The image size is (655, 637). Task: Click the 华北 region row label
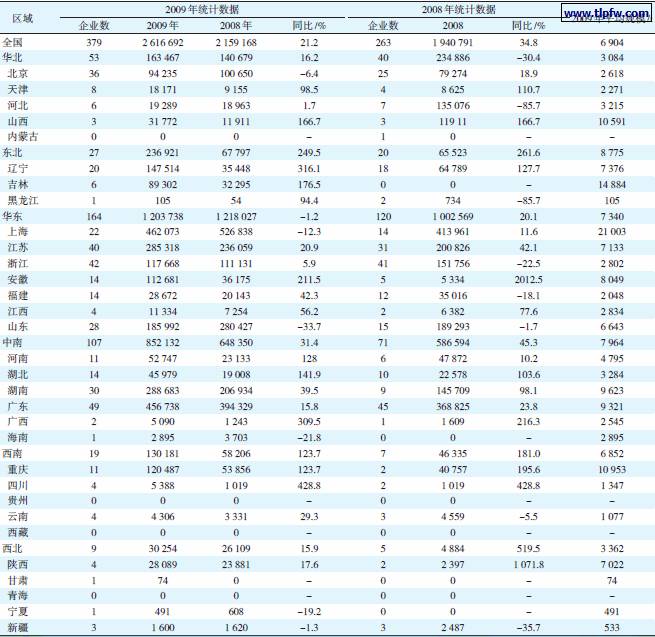(14, 58)
